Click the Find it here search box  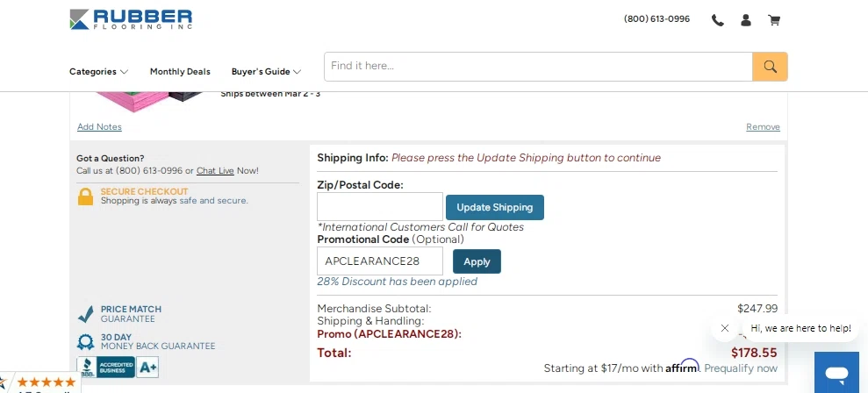coord(538,67)
